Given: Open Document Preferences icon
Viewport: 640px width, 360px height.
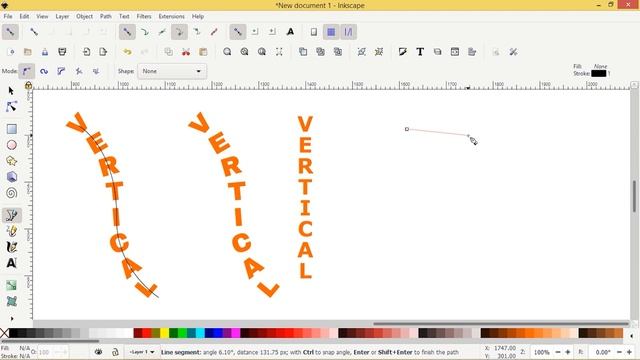Looking at the screenshot, I should click(x=513, y=52).
